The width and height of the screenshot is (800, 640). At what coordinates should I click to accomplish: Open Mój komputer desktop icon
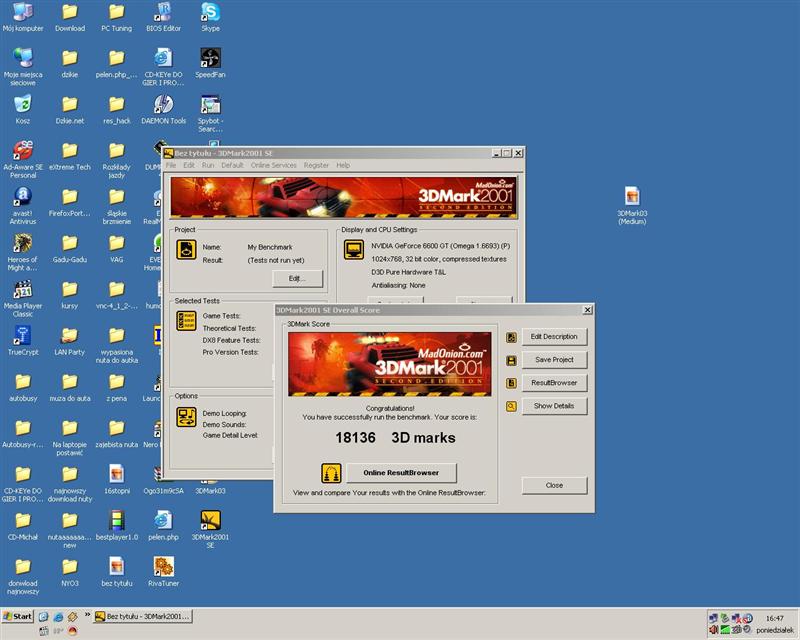(23, 17)
